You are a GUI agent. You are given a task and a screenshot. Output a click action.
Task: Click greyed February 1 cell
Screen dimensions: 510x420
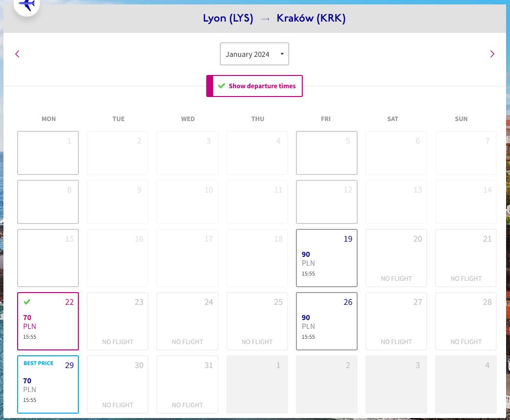pyautogui.click(x=257, y=384)
